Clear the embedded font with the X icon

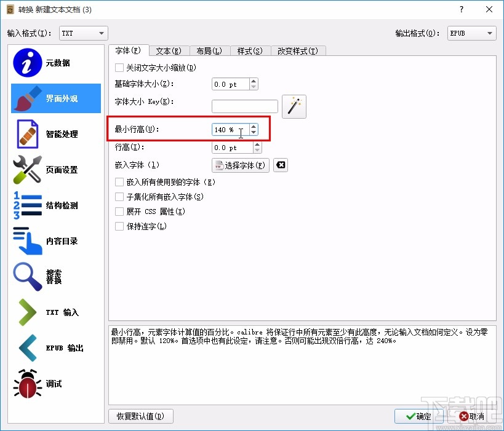[x=280, y=165]
